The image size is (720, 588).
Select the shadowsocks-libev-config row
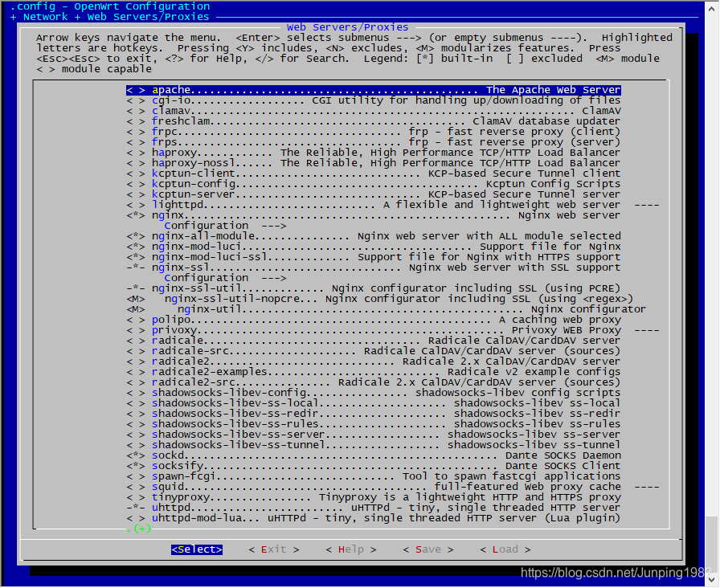374,394
